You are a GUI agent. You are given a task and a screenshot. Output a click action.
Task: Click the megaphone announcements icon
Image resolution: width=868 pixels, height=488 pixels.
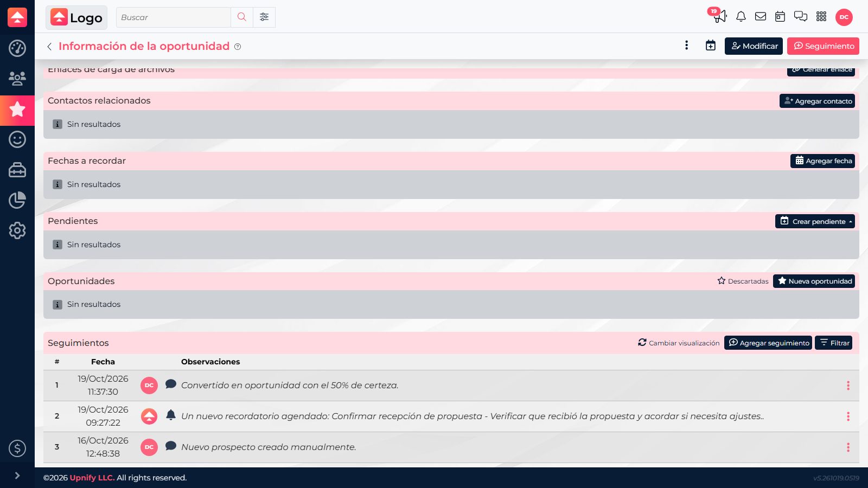pos(720,16)
